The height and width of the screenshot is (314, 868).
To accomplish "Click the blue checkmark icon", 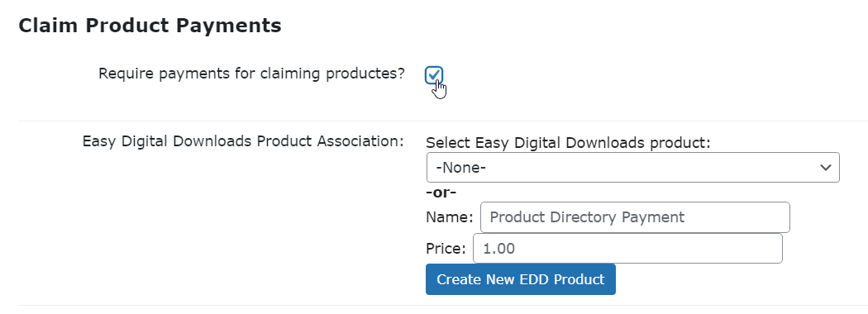I will 435,74.
